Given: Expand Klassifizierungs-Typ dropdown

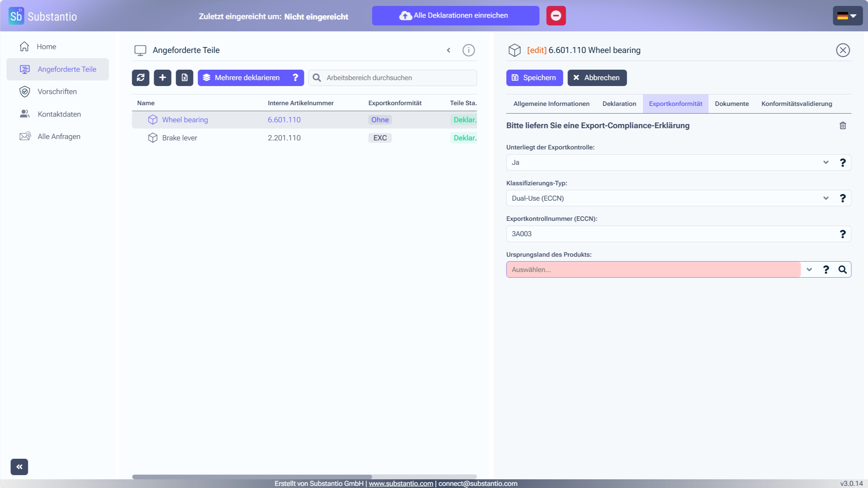Looking at the screenshot, I should [x=826, y=198].
